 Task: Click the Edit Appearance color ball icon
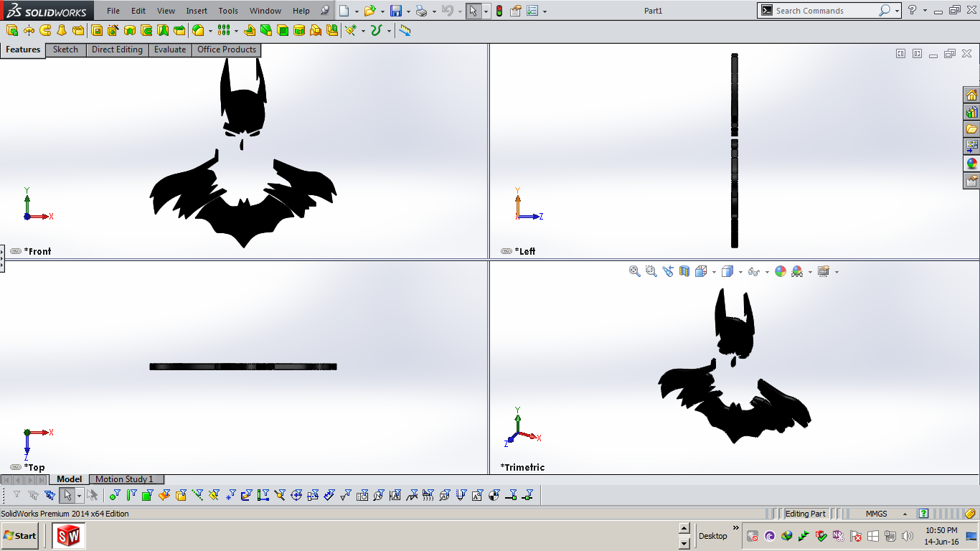pos(781,271)
